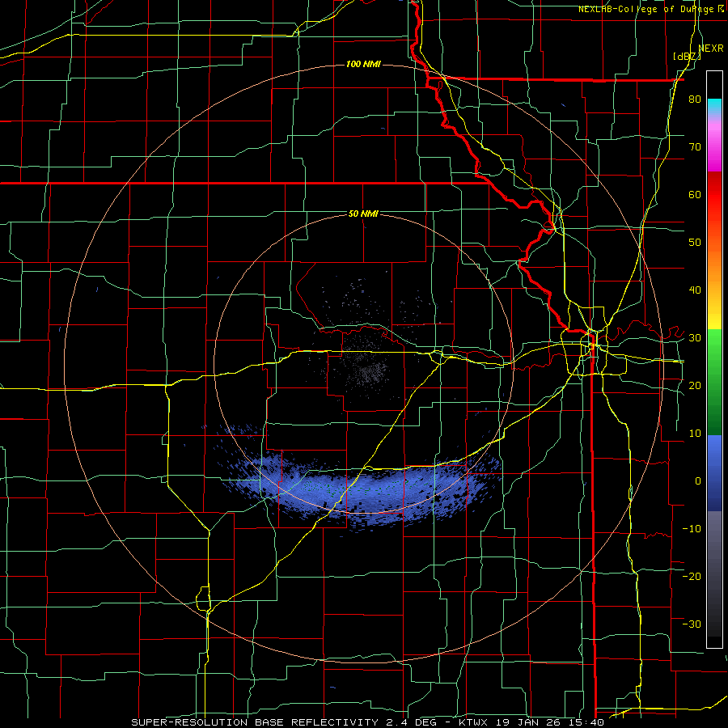
Task: Click the [dBZ] units label
Action: click(x=687, y=56)
